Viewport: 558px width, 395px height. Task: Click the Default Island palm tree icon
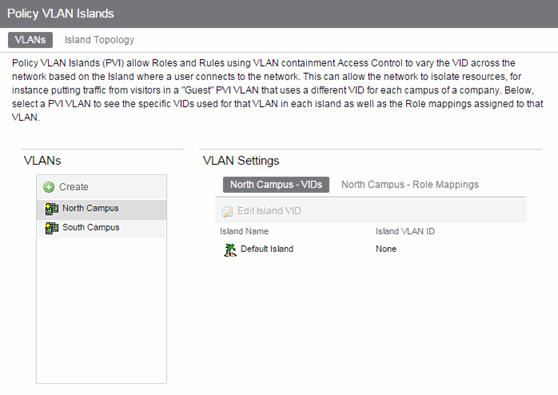click(230, 250)
